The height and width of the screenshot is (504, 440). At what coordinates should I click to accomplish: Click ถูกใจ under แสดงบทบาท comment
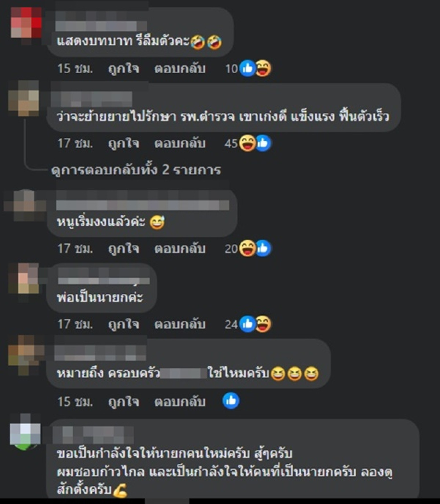point(123,69)
